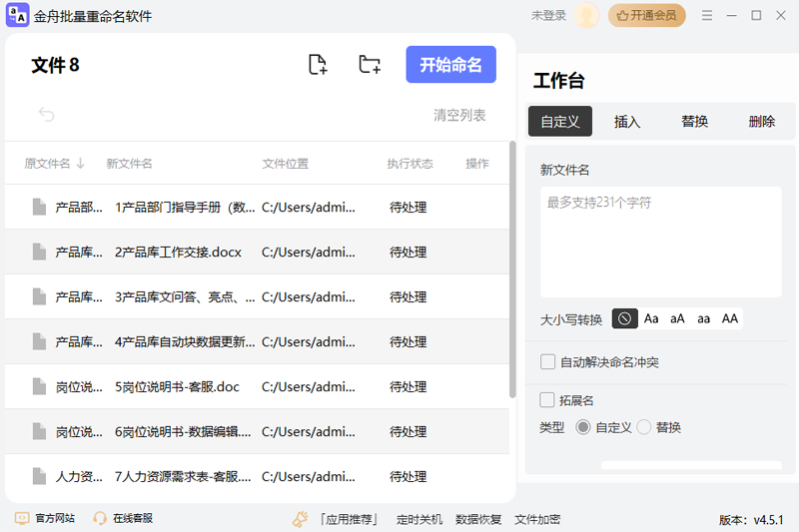799x532 pixels.
Task: Click the 新文件名 text input area
Action: (660, 242)
